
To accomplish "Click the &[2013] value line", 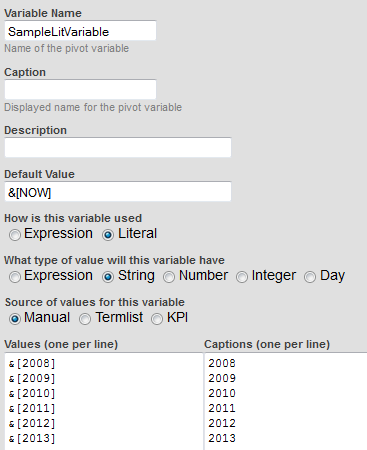I will (32, 438).
